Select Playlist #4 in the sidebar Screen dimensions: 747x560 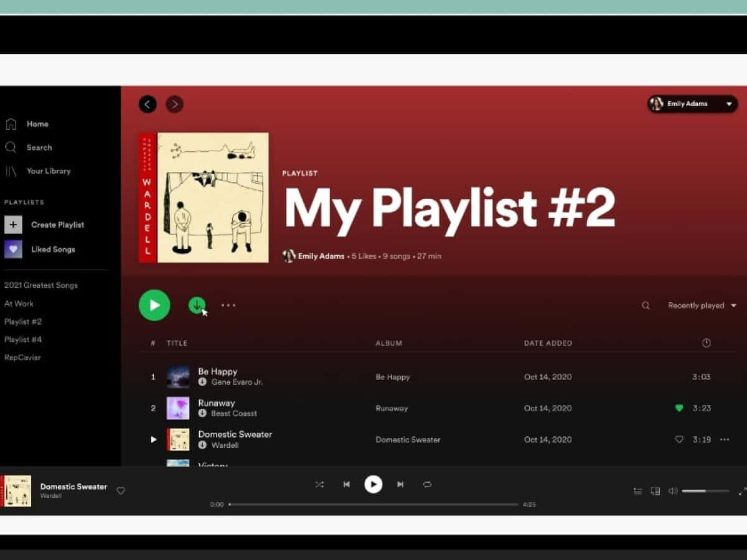pos(23,340)
